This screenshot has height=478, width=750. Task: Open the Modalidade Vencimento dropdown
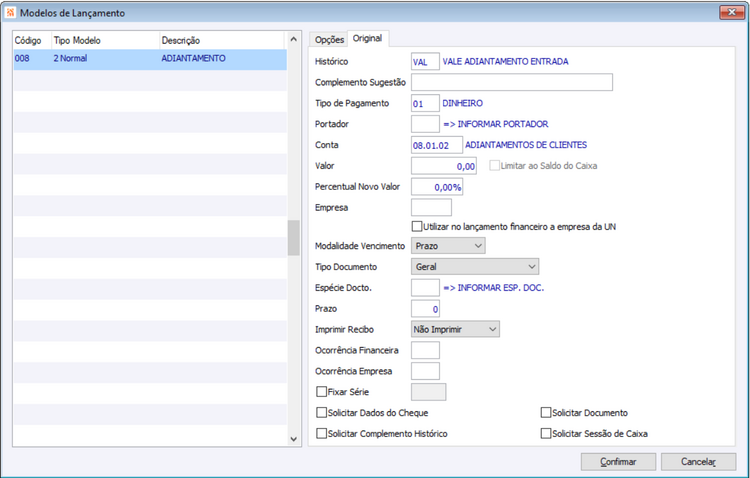448,246
